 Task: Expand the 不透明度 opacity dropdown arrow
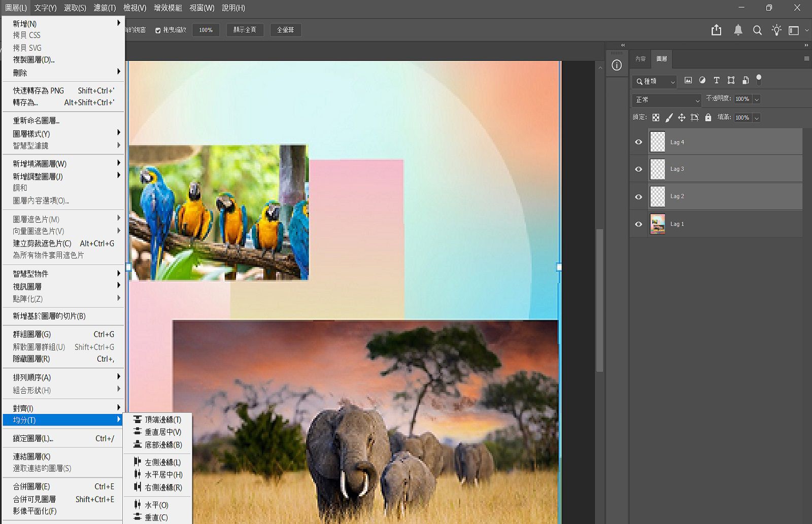(x=757, y=99)
